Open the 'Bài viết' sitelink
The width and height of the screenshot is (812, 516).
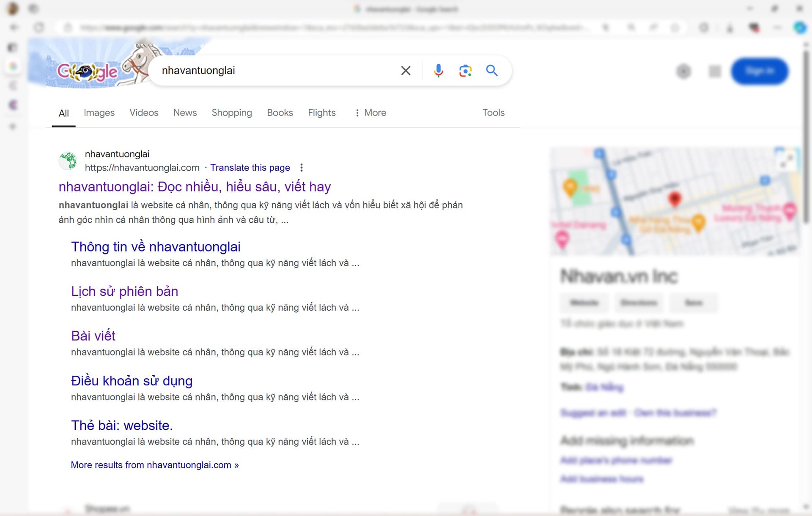pos(93,336)
